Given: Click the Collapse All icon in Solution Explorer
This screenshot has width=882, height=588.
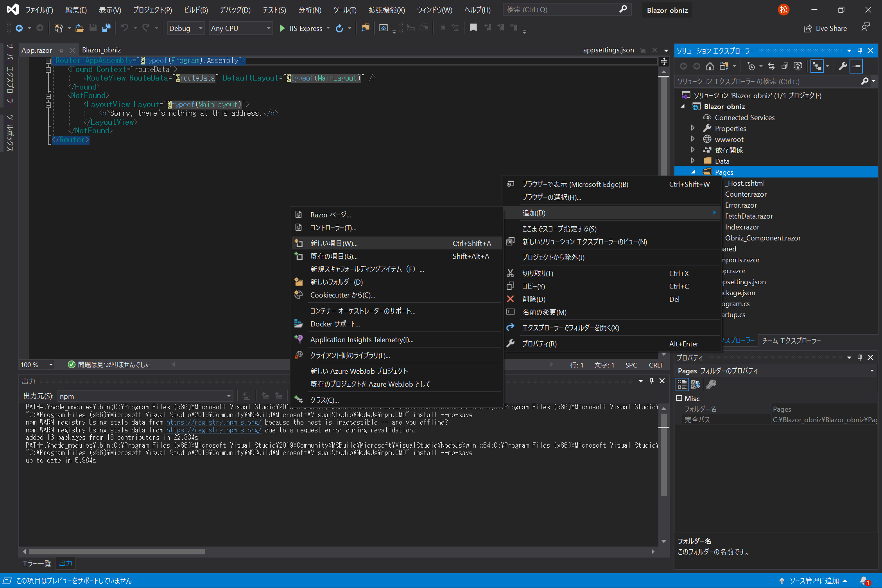Looking at the screenshot, I should [x=785, y=66].
